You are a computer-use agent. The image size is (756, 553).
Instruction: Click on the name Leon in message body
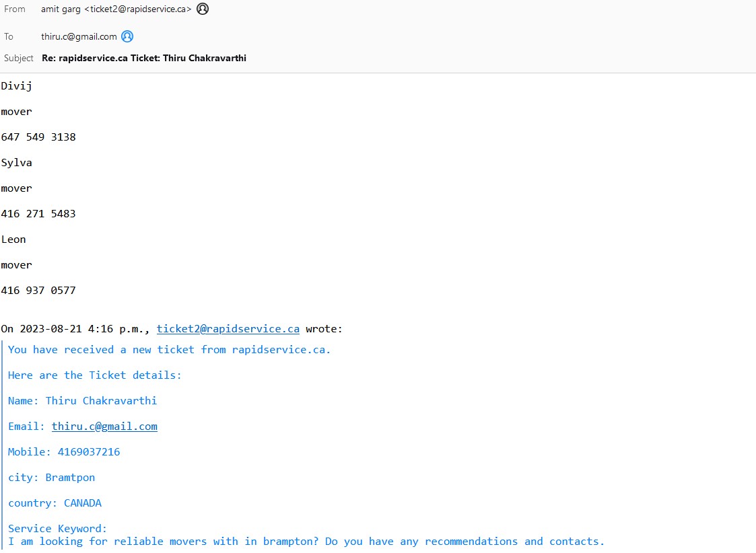click(x=13, y=239)
